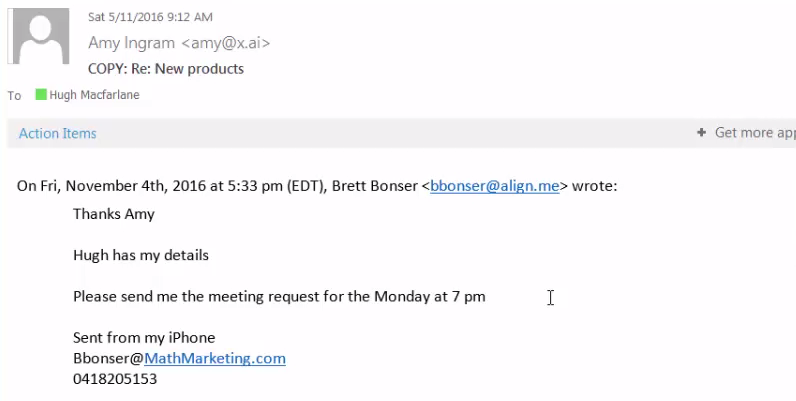Screen dimensions: 796x401
Task: Click the meeting request sentence
Action: pos(279,296)
